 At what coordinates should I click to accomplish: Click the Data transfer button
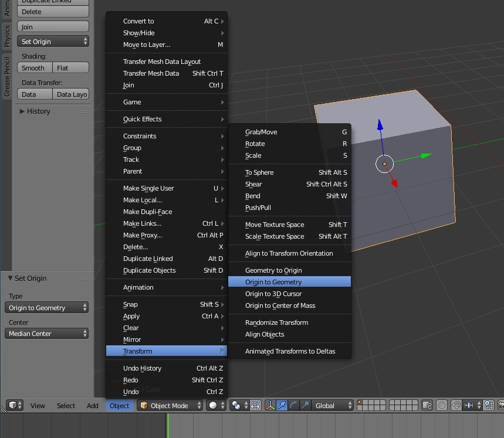(35, 94)
